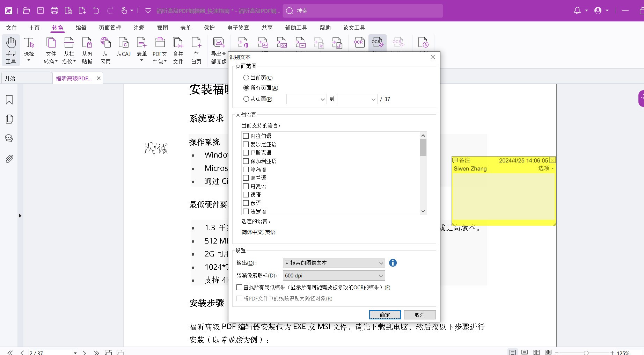
Task: Enable 查找所有疑似结果 checkbox
Action: coord(239,287)
